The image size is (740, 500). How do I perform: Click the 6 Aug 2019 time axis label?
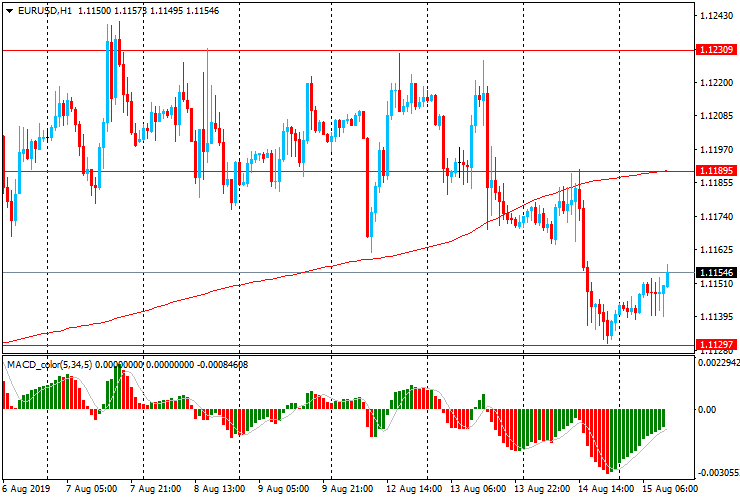pos(25,489)
